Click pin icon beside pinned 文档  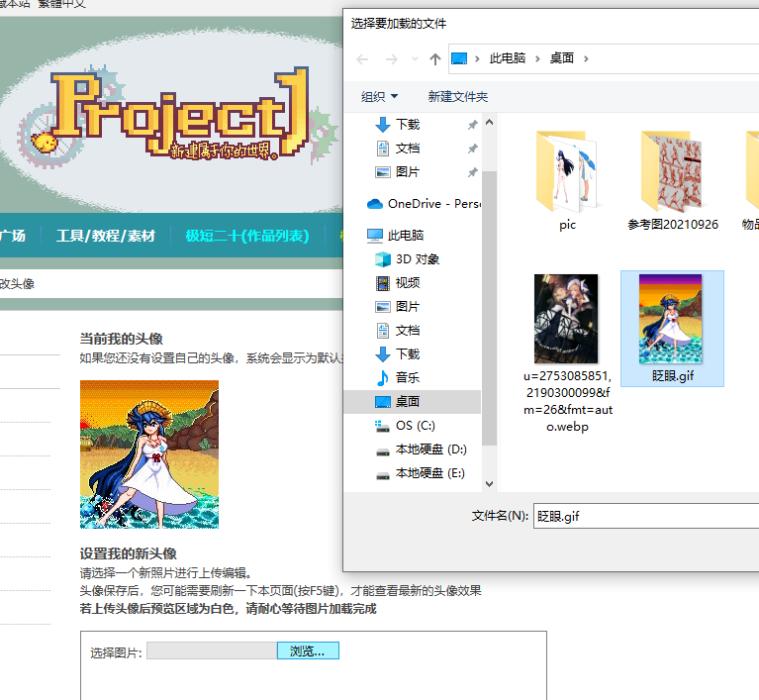472,149
